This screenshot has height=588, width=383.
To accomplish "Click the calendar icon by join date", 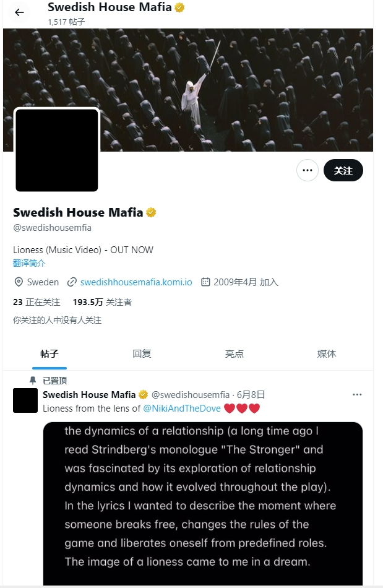I will [x=205, y=282].
